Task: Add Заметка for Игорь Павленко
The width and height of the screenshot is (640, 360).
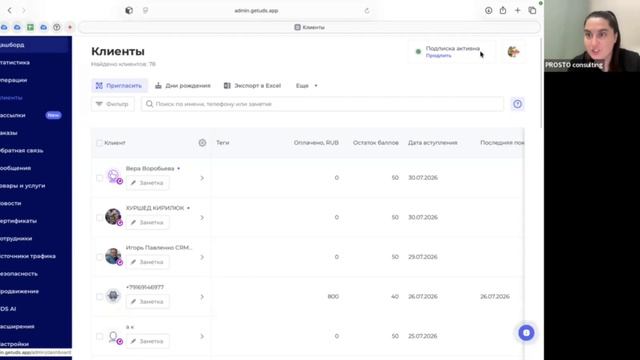Action: click(x=147, y=262)
